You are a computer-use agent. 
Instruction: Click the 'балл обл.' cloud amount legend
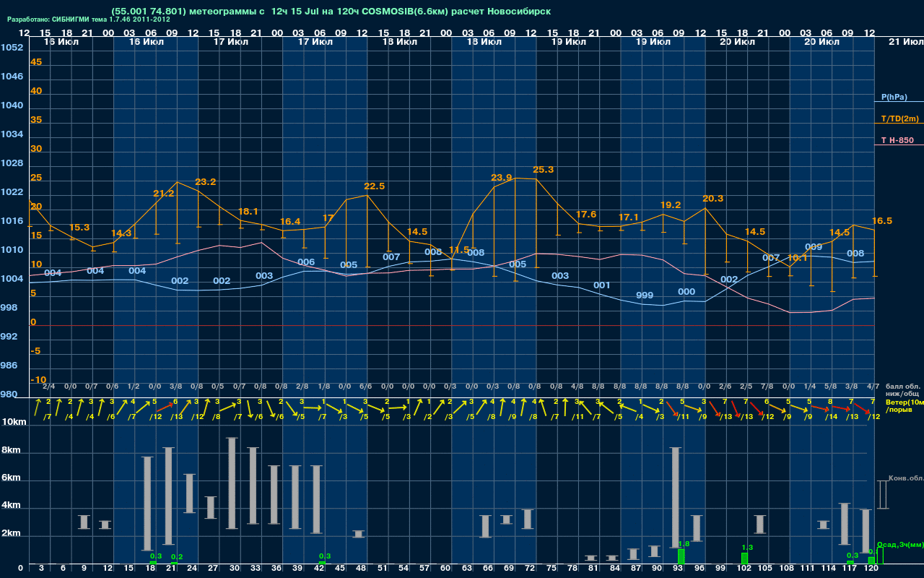[902, 387]
